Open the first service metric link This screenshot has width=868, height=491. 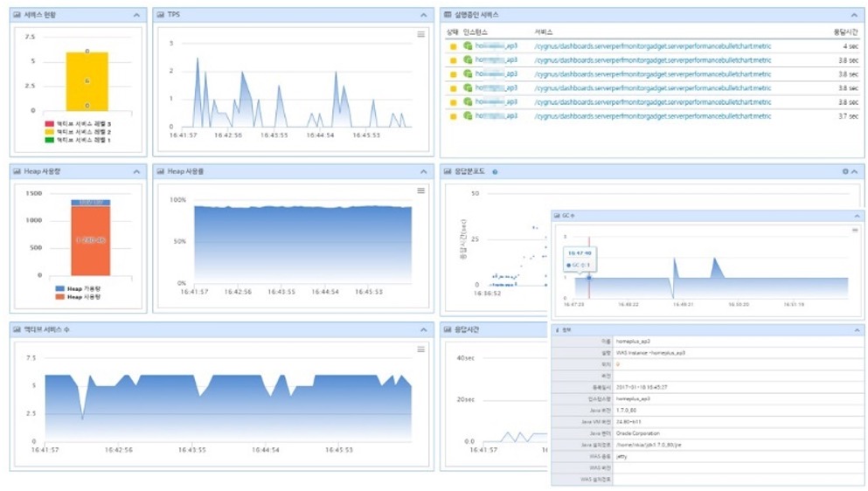click(652, 46)
